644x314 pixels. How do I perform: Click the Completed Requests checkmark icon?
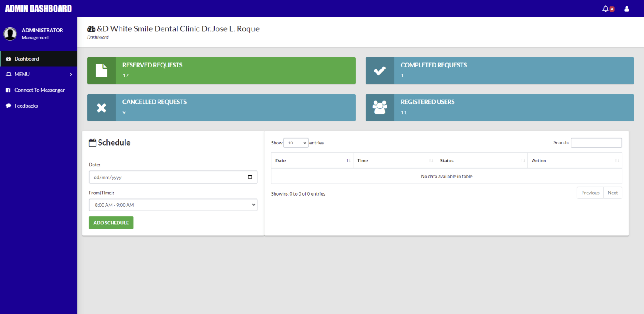[379, 70]
